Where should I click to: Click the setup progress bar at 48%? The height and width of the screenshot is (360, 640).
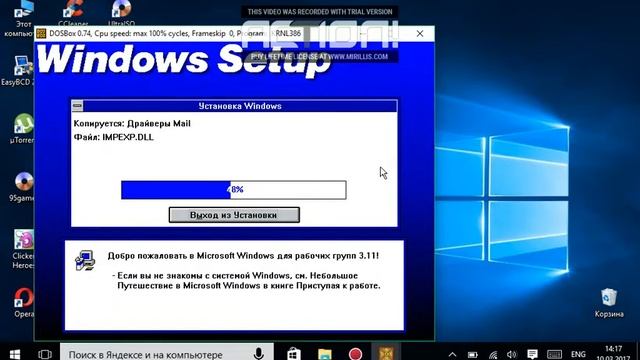233,190
